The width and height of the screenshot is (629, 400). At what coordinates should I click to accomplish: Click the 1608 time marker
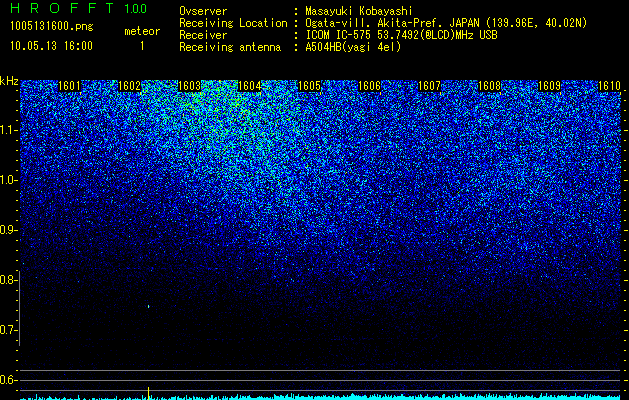(490, 86)
